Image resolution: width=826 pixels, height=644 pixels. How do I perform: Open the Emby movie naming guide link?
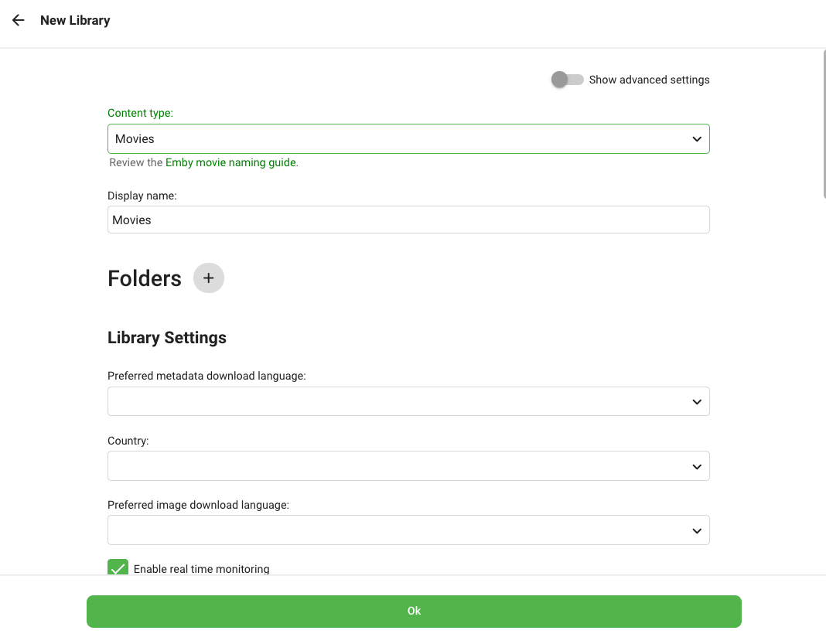[230, 163]
